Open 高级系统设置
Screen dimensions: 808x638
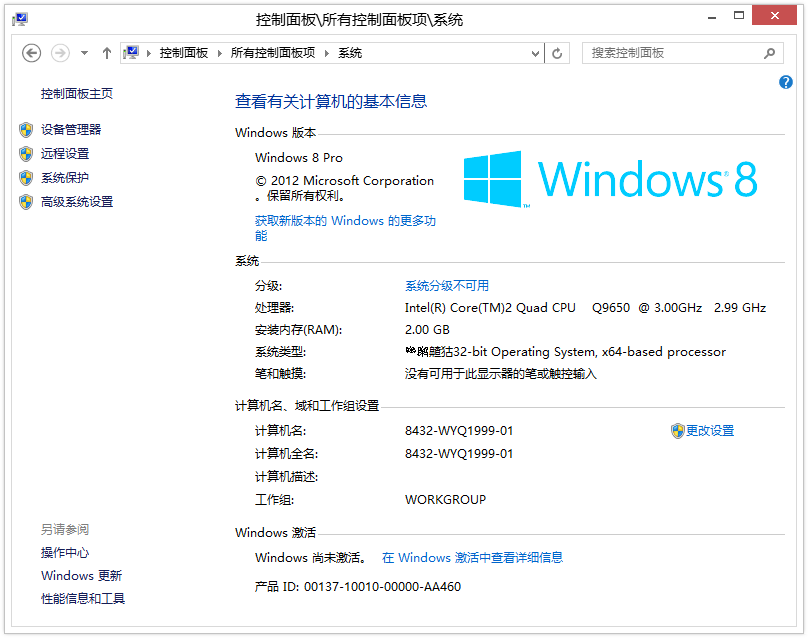click(x=77, y=202)
